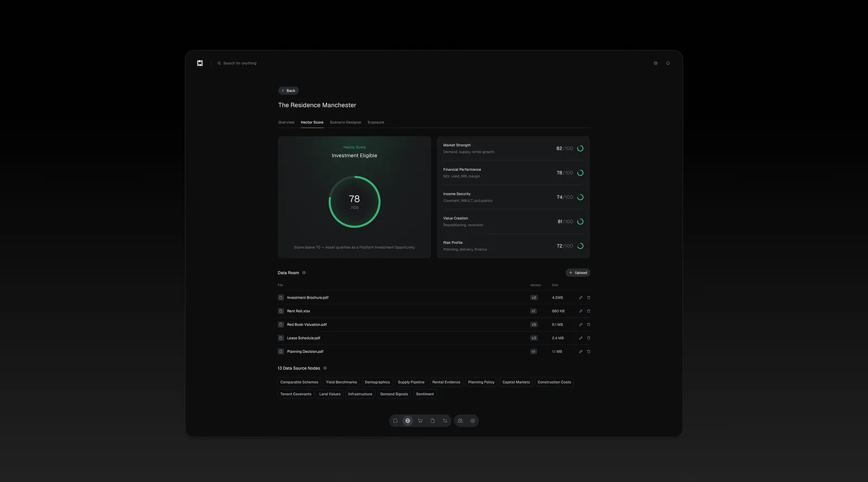868x482 pixels.
Task: Go to Home in the bottom dock
Action: [x=395, y=421]
